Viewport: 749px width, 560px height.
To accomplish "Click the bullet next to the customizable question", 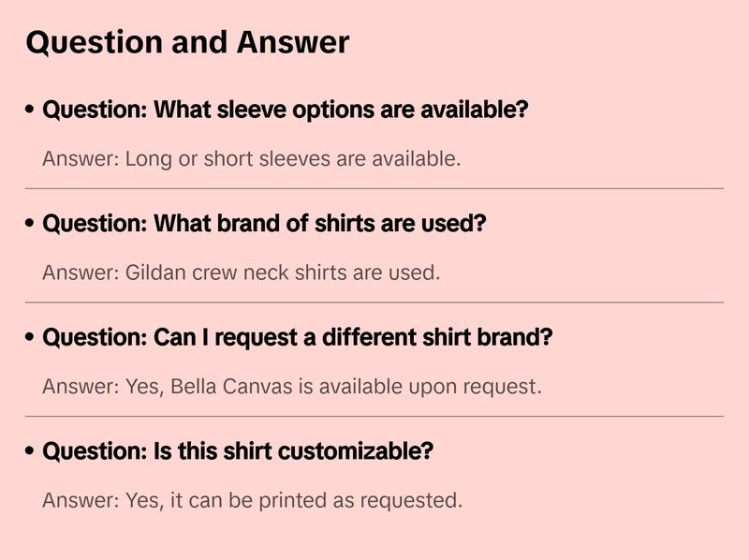I will pos(31,451).
